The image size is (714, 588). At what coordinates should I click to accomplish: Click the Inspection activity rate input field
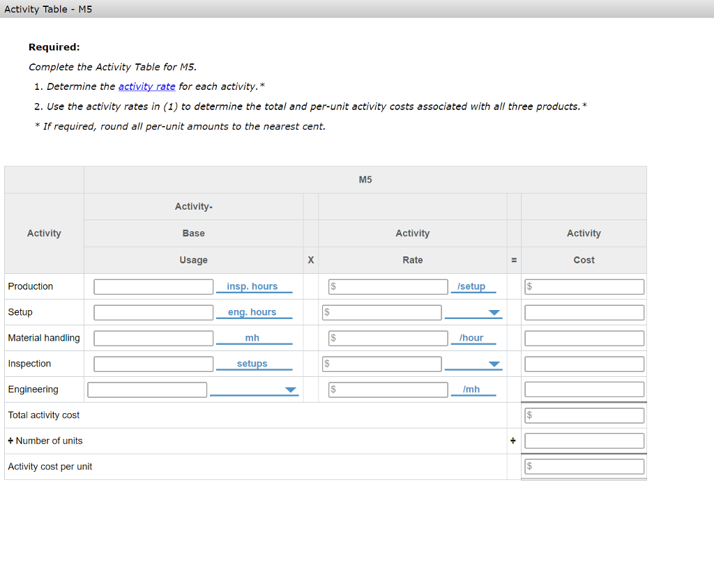[x=381, y=364]
